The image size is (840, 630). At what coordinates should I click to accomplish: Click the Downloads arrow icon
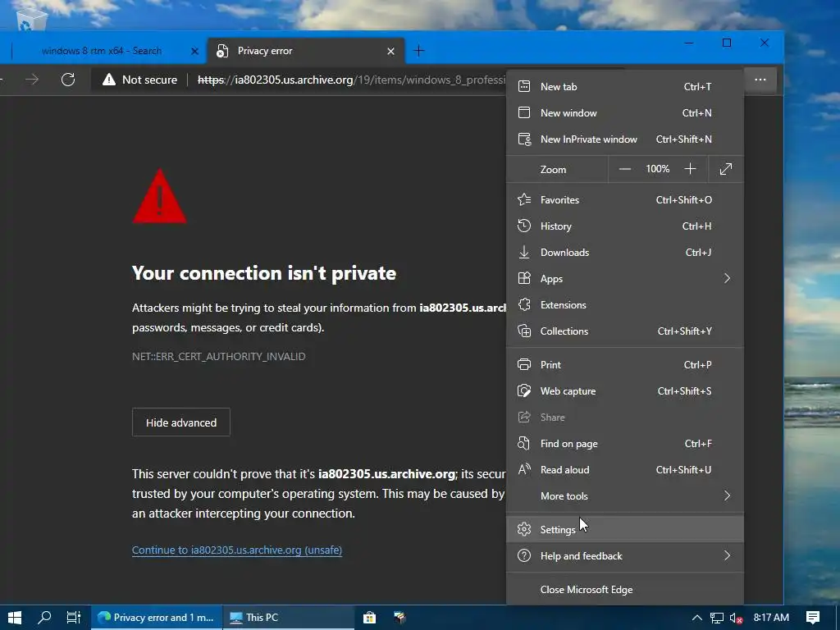click(x=524, y=252)
